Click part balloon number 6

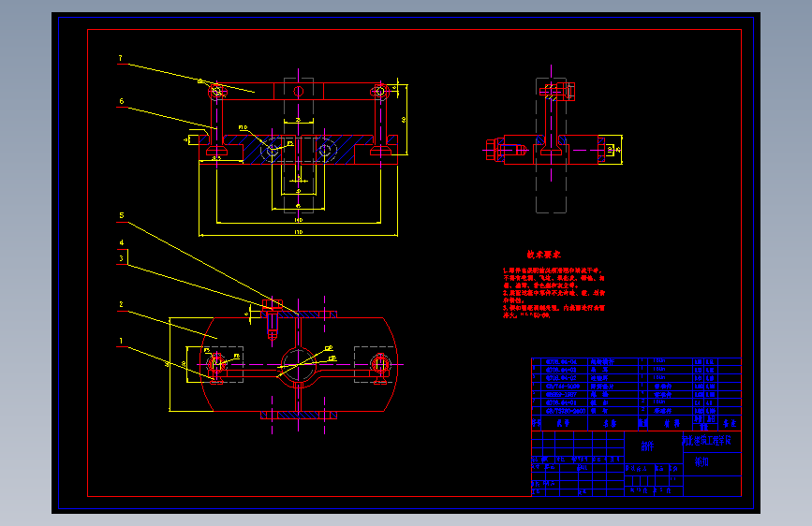[121, 101]
